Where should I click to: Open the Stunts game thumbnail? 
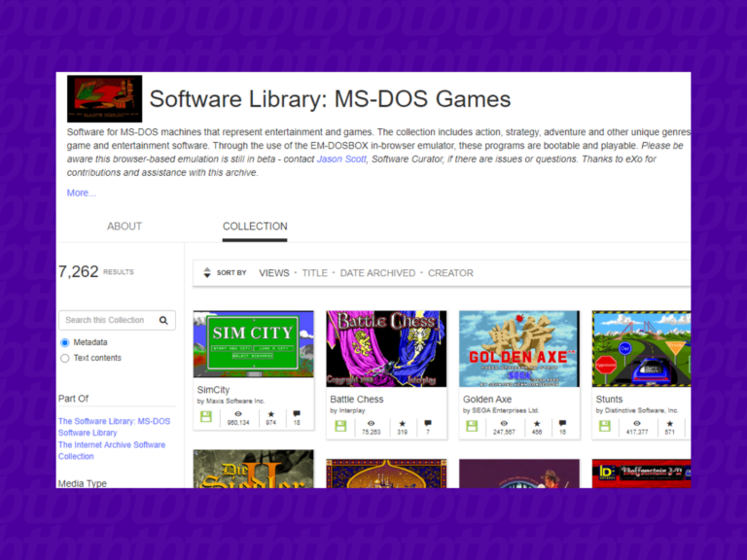tap(641, 349)
